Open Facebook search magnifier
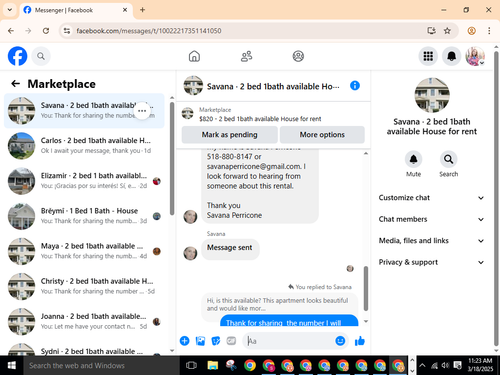500x375 pixels. coord(41,56)
